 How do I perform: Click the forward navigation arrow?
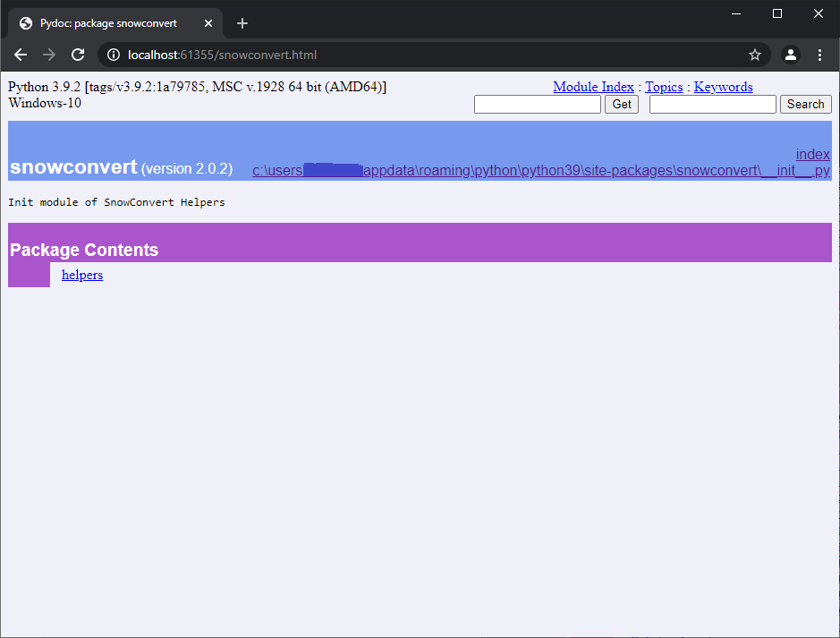pos(49,55)
